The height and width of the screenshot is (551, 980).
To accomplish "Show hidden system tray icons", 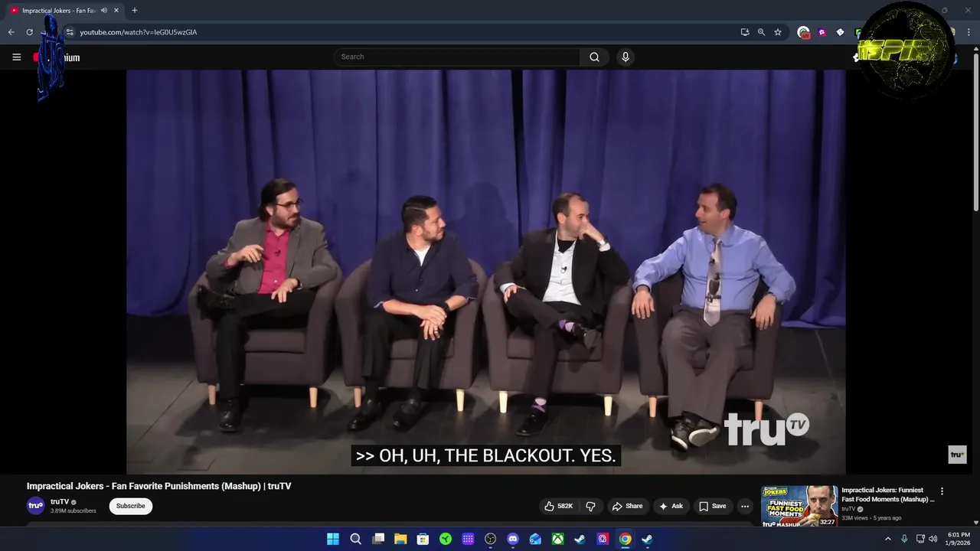I will (x=888, y=539).
